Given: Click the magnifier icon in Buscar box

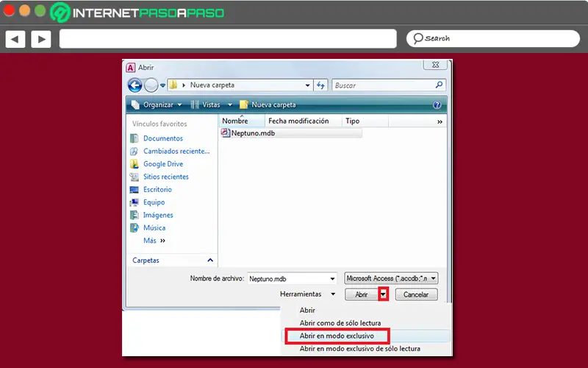Looking at the screenshot, I should point(439,85).
